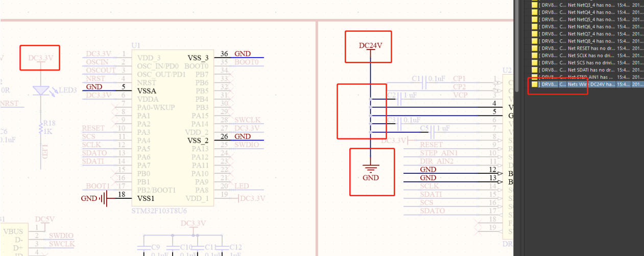Click the VSS_3 pin name on U1

[198, 58]
